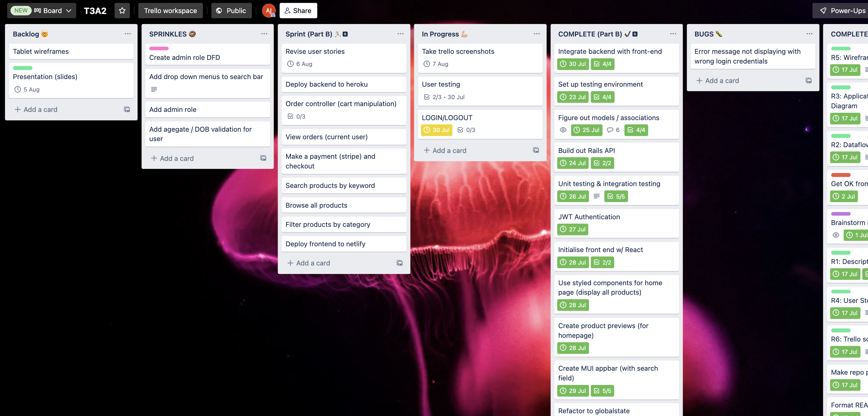Screen dimensions: 868x416
Task: Expand the Sprint Part B column options menu
Action: point(400,34)
